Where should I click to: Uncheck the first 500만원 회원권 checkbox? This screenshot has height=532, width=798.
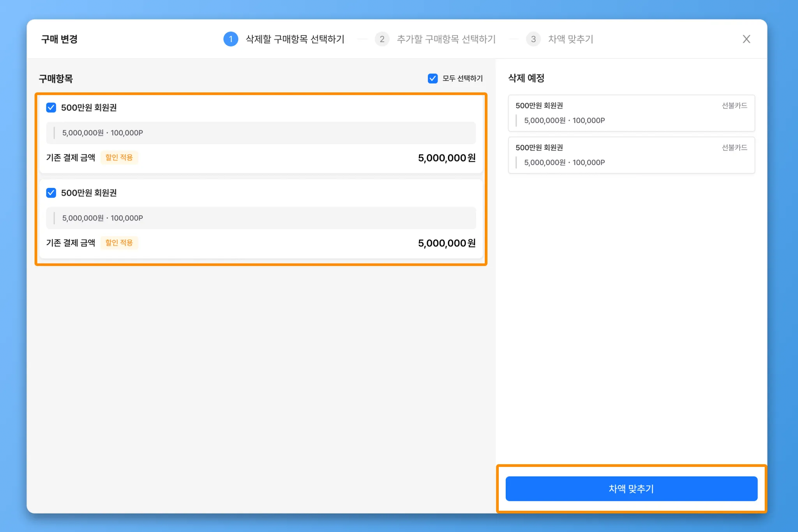[51, 108]
